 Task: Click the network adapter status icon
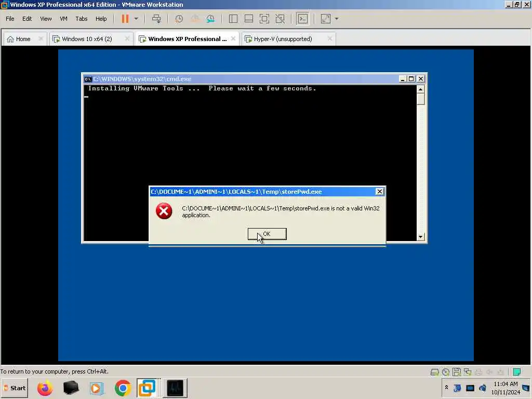pos(468,372)
